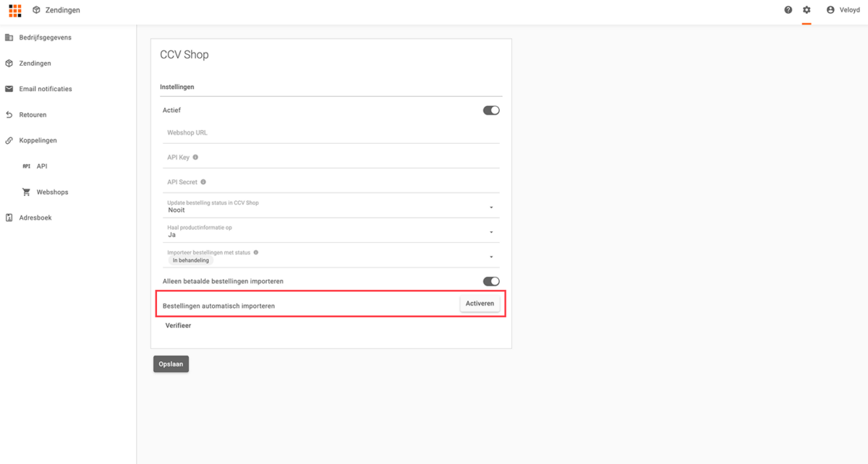Toggle Alleen betaalde bestellingen importeren switch
This screenshot has width=868, height=464.
pyautogui.click(x=491, y=281)
